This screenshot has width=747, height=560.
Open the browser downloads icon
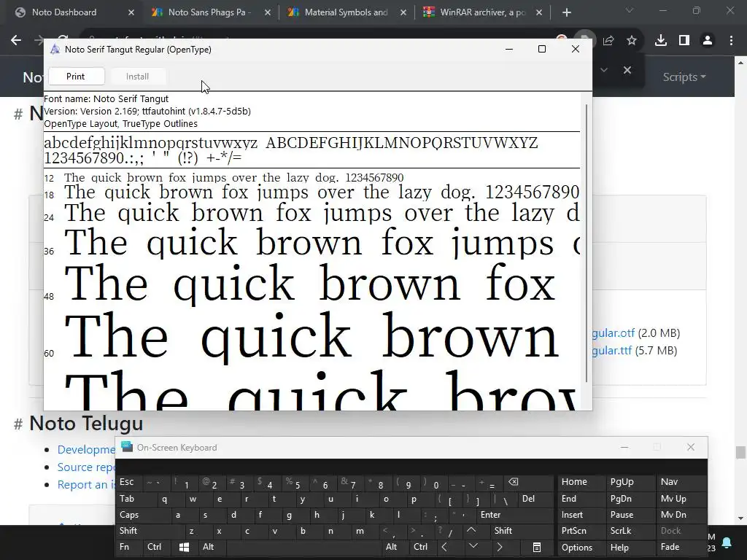click(x=661, y=41)
